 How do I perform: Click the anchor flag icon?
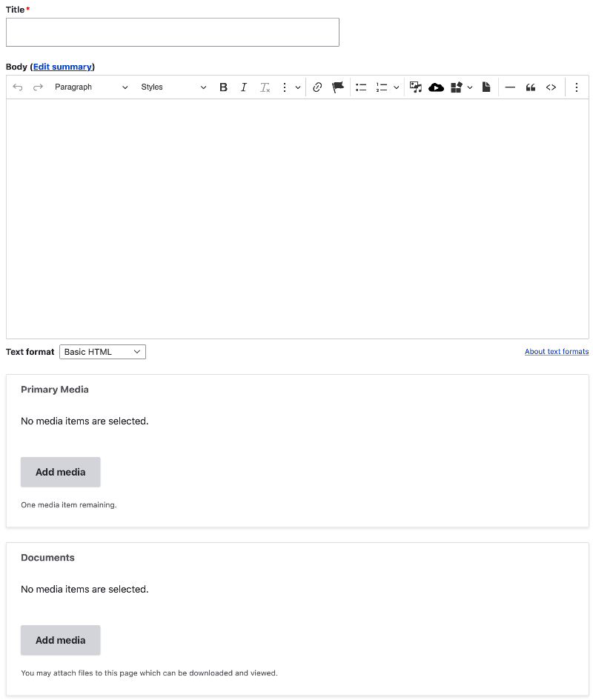point(338,87)
